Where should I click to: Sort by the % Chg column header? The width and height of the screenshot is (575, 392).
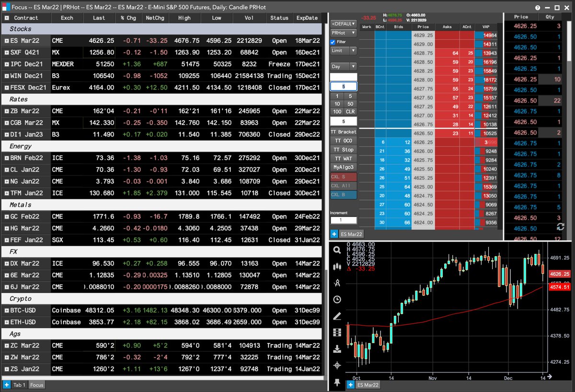(128, 18)
